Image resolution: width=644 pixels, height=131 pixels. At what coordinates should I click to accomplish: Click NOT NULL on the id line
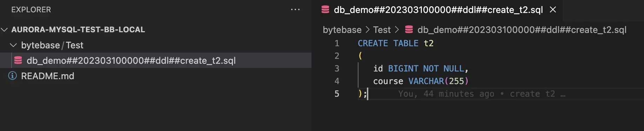[443, 69]
